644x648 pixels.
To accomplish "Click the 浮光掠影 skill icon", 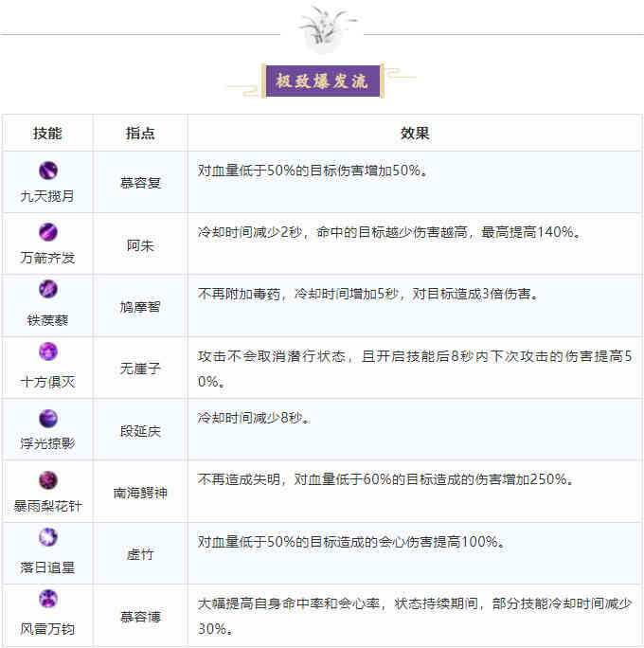I will 47,418.
